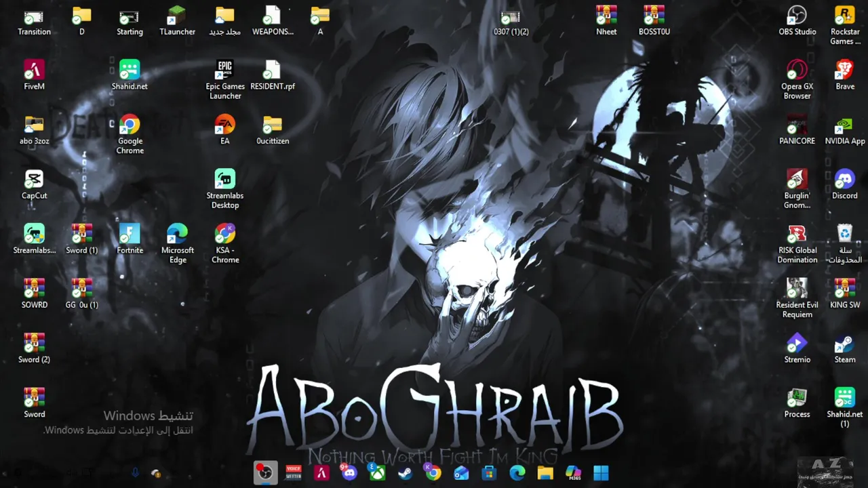Screen dimensions: 868x488
Task: Launch the KSA - Chrome shortcut
Action: (225, 244)
